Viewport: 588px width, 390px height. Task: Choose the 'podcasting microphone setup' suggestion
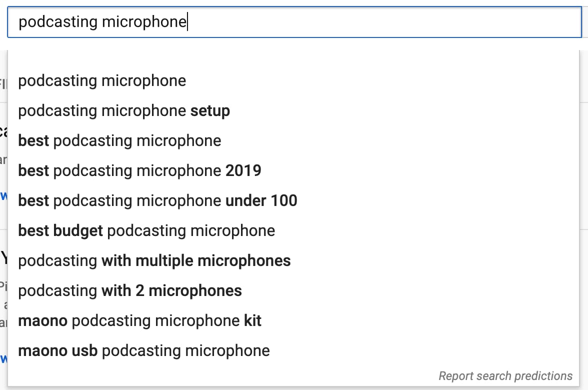124,111
